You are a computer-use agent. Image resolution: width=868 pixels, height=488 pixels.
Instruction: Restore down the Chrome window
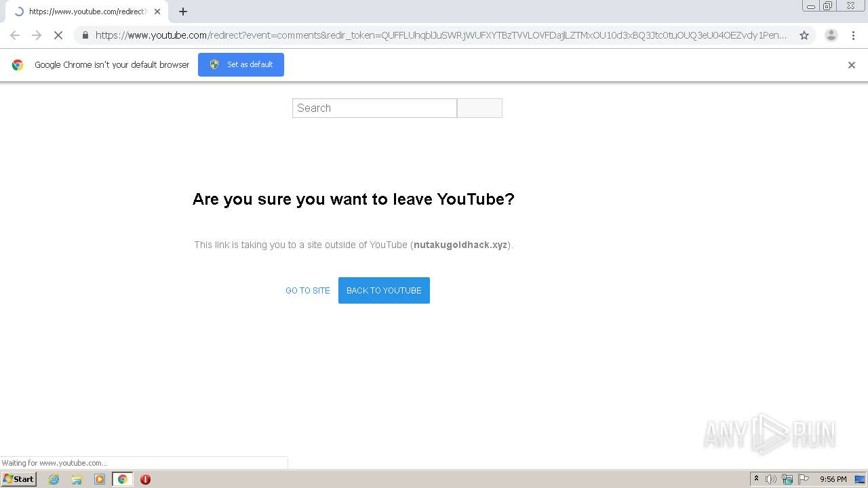[x=828, y=6]
